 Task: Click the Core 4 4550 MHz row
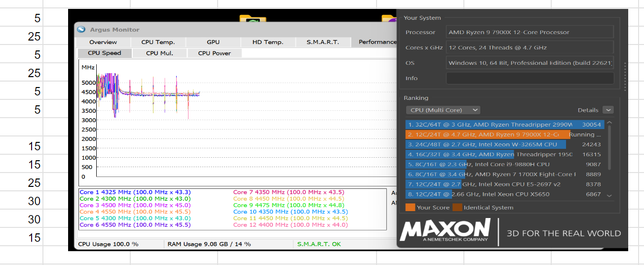(135, 212)
